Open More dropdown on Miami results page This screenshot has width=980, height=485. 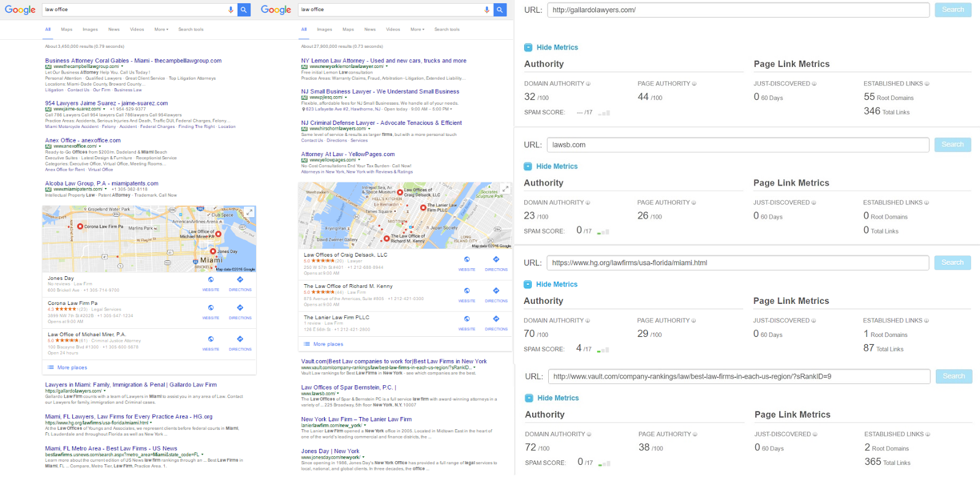point(161,29)
